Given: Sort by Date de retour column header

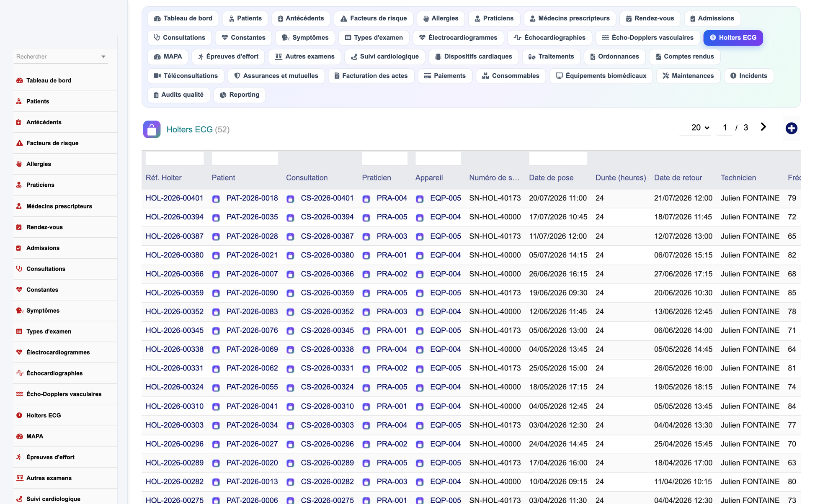Looking at the screenshot, I should [x=678, y=177].
